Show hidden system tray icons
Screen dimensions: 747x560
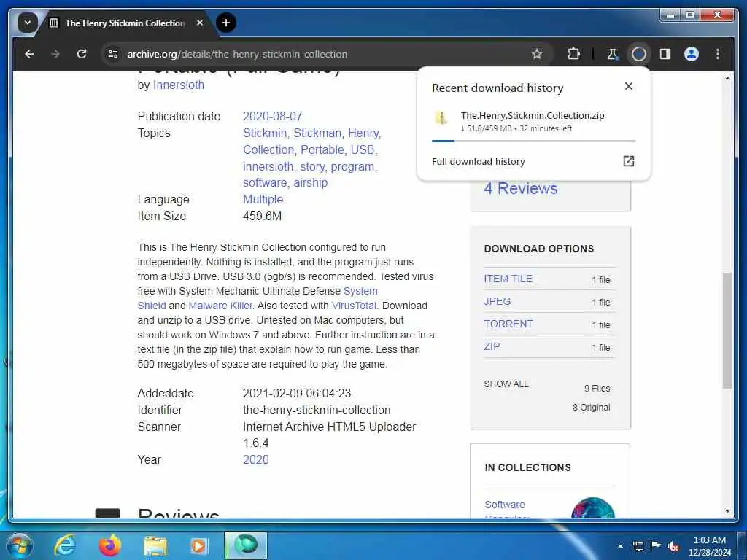[620, 546]
